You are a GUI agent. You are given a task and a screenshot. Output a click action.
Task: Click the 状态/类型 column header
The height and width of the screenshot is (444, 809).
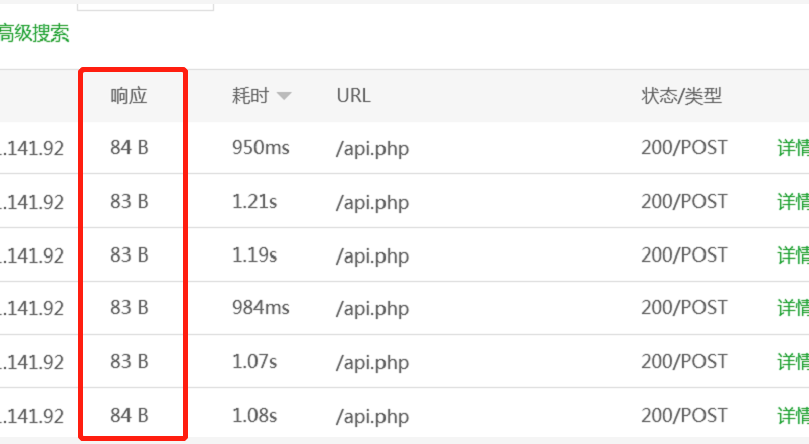681,96
